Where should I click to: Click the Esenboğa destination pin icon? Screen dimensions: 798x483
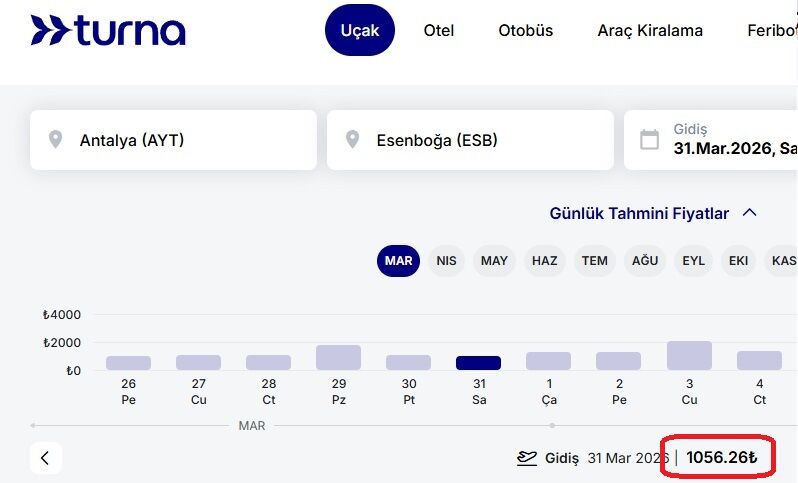[352, 140]
